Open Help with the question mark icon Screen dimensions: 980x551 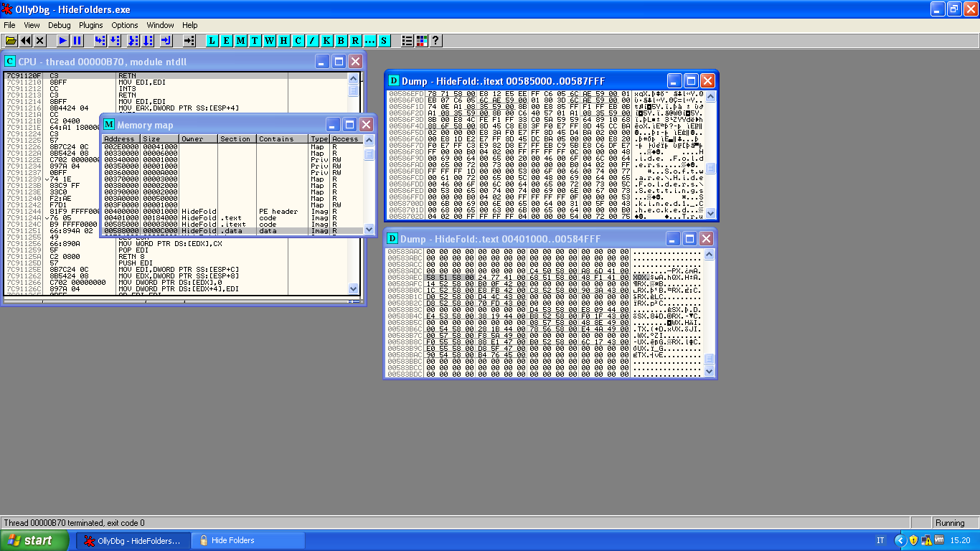tap(435, 41)
